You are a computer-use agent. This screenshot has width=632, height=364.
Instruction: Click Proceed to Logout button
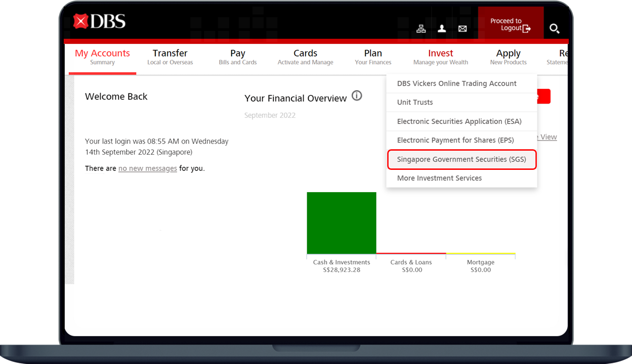510,24
